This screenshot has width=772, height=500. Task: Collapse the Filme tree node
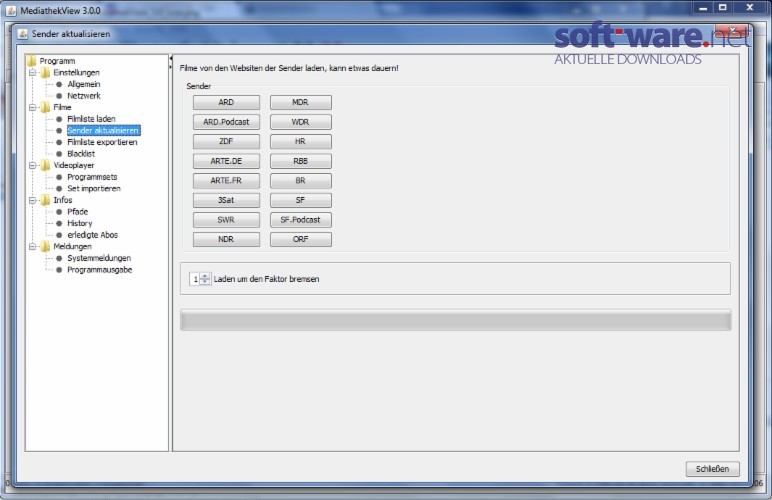coord(32,107)
